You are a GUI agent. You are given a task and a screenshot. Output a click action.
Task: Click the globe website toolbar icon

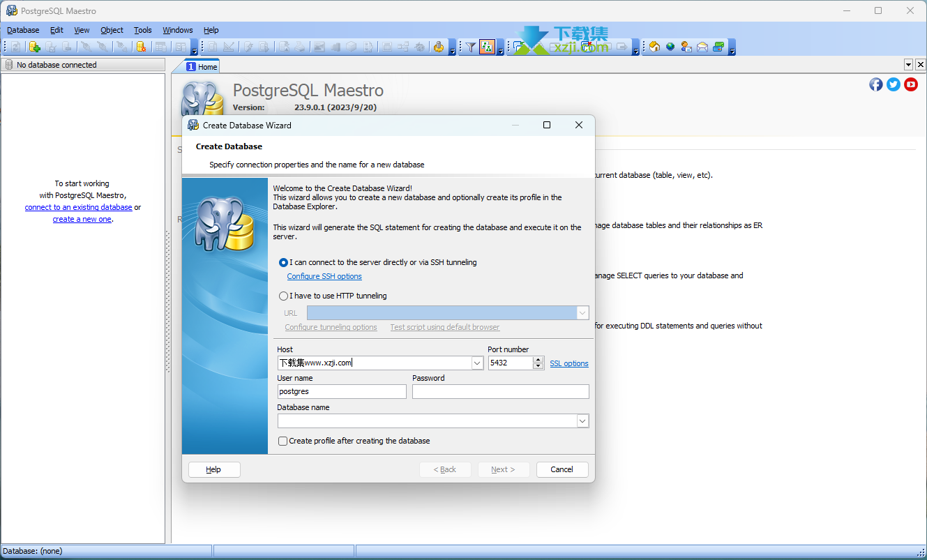(670, 47)
